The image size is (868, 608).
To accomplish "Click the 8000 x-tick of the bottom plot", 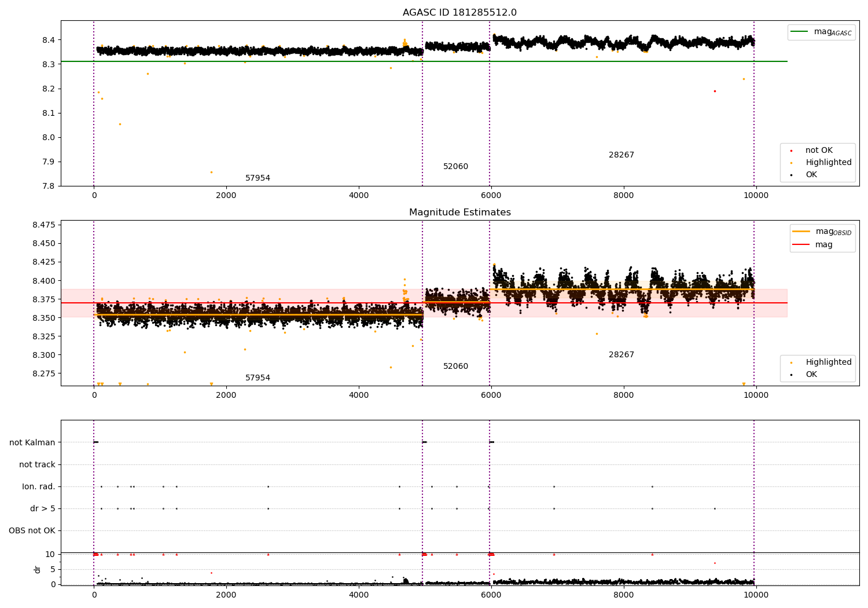I will click(623, 595).
